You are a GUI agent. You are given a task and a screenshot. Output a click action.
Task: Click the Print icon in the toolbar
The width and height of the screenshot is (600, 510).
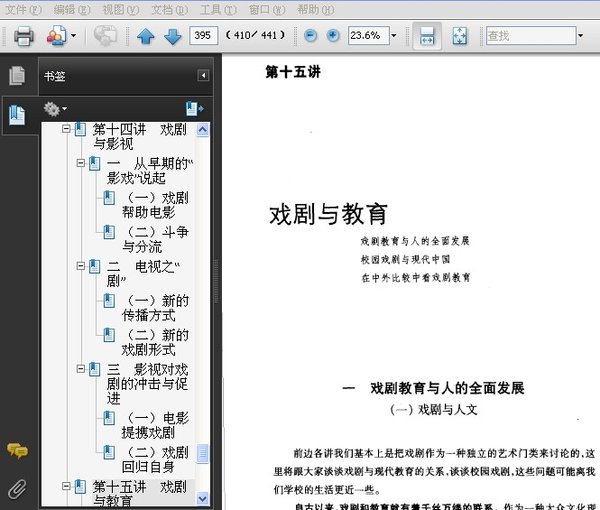tap(23, 37)
